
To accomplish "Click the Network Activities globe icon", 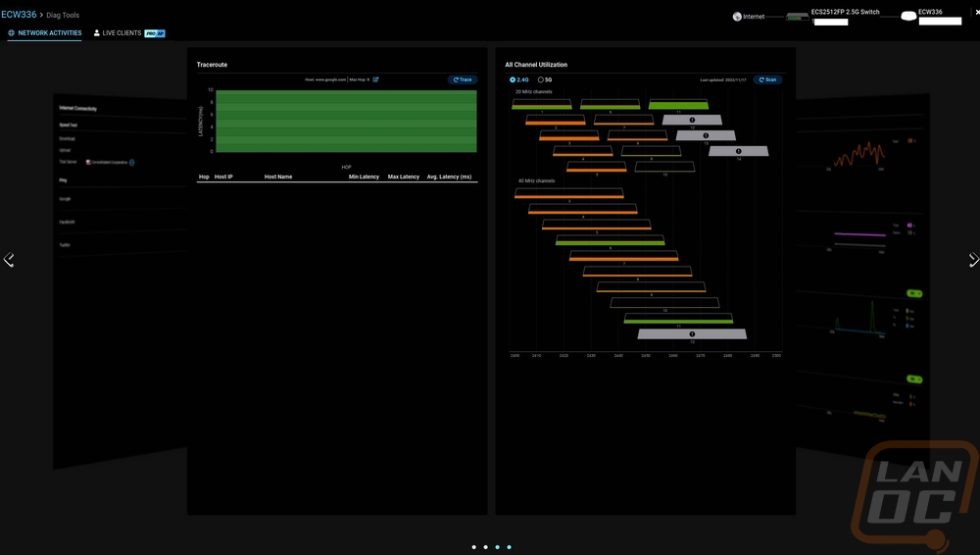I will coord(11,33).
